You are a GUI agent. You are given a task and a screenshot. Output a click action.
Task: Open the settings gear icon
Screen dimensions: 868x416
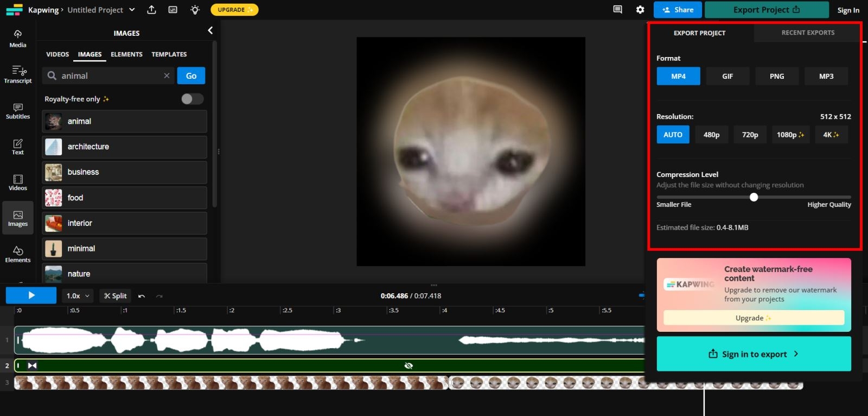click(640, 10)
